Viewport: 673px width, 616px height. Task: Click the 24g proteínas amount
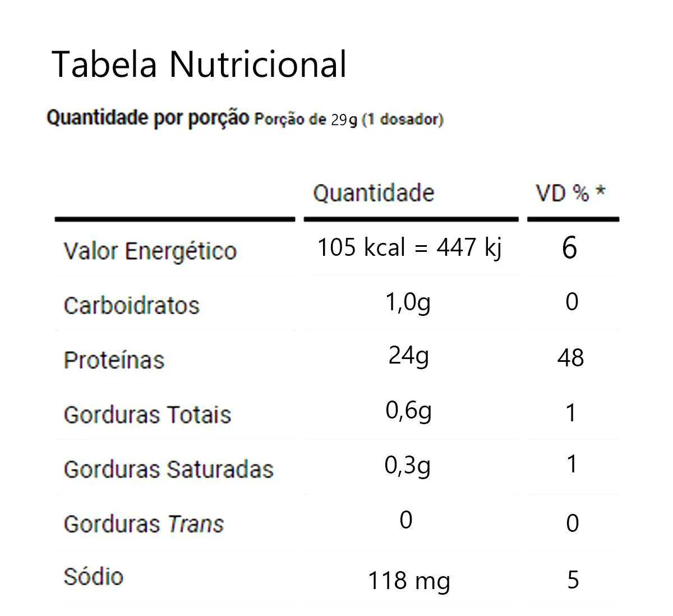(409, 356)
